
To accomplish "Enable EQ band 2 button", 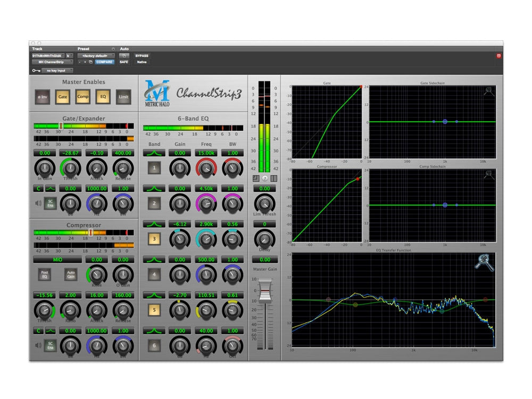I will tap(154, 203).
